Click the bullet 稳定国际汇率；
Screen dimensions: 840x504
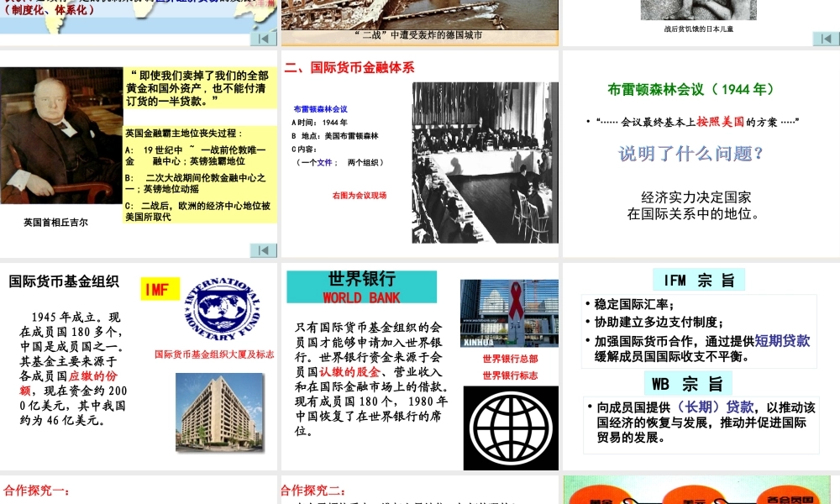[x=634, y=304]
